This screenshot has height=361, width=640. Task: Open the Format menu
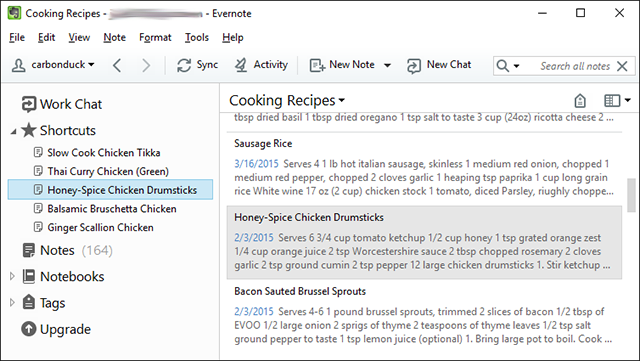155,37
